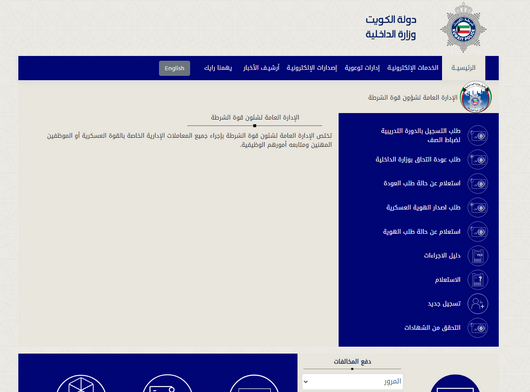Click header text وزارة الداخلية
This screenshot has width=530, height=392.
[391, 34]
